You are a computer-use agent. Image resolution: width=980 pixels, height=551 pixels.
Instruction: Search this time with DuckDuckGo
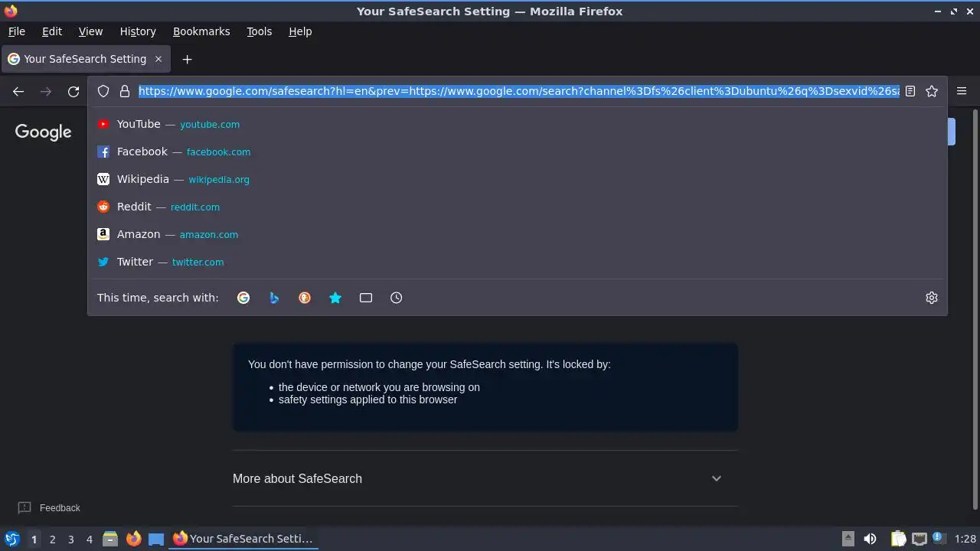pos(305,298)
